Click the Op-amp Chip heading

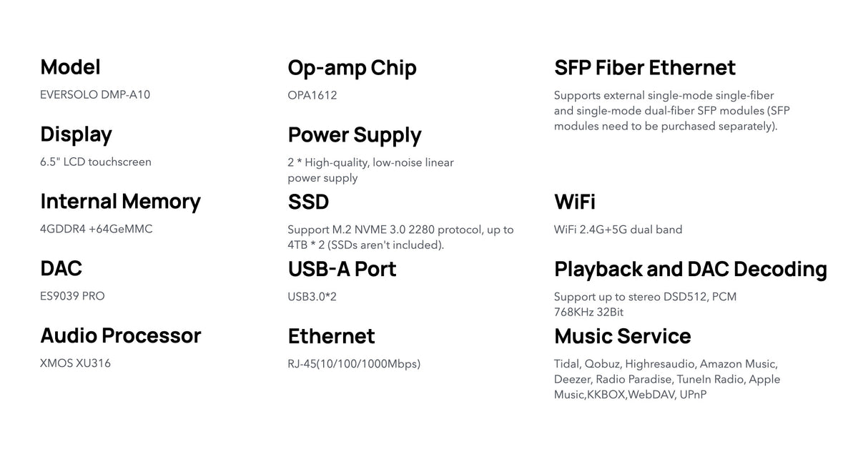coord(352,68)
